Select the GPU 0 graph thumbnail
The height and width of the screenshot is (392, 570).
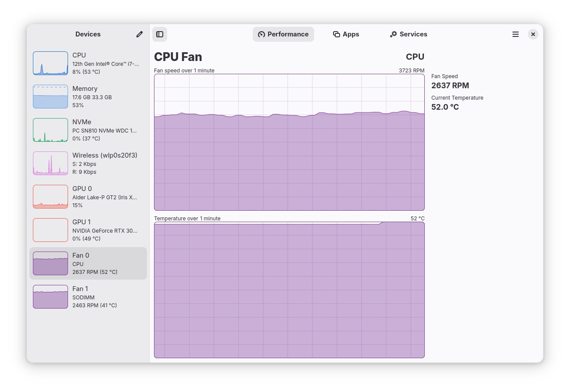point(50,197)
